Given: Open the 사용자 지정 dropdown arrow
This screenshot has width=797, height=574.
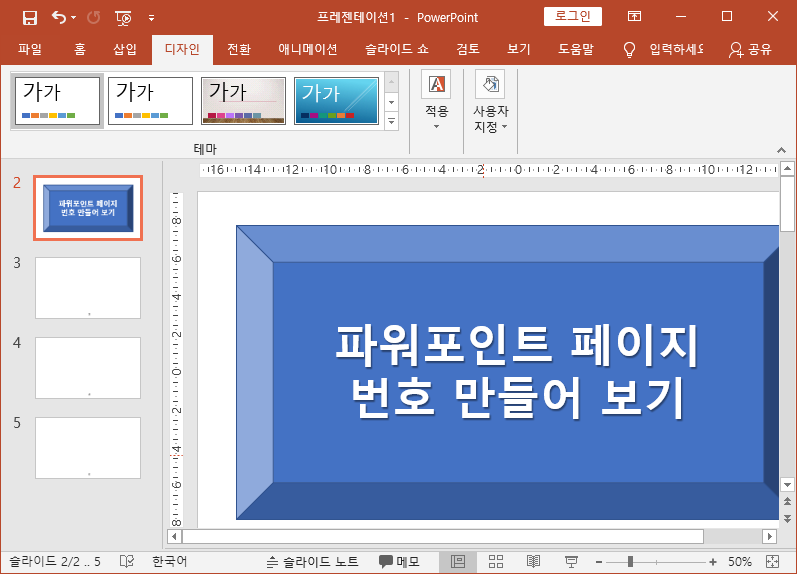Looking at the screenshot, I should pyautogui.click(x=505, y=127).
